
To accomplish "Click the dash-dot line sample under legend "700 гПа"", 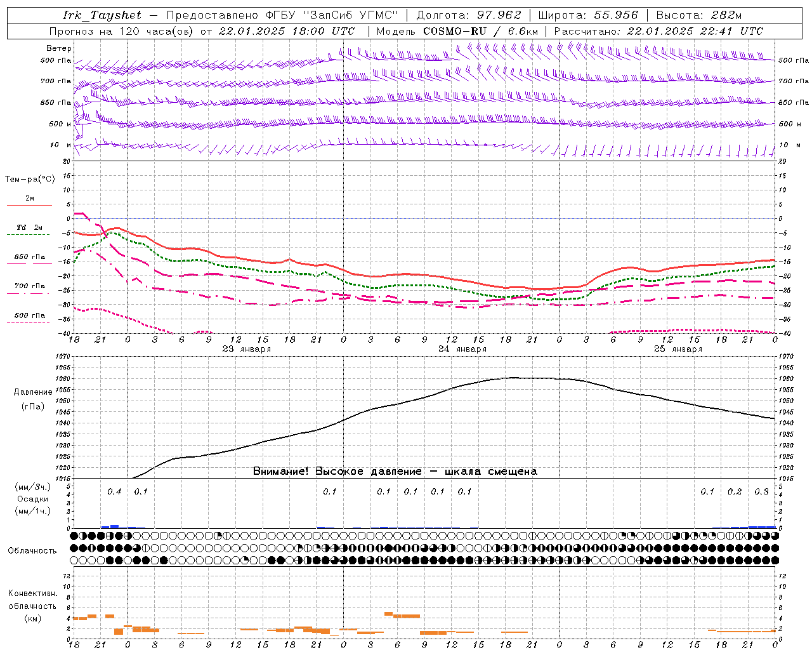I will [x=28, y=293].
